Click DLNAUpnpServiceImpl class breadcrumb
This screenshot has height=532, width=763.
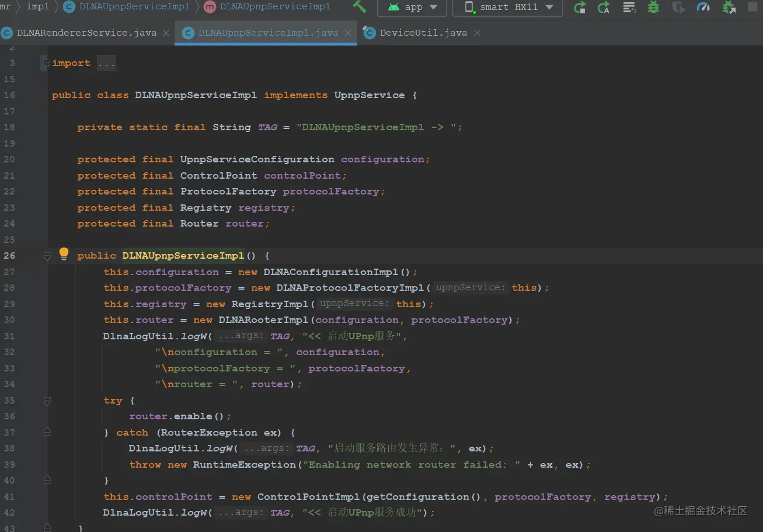(x=134, y=7)
